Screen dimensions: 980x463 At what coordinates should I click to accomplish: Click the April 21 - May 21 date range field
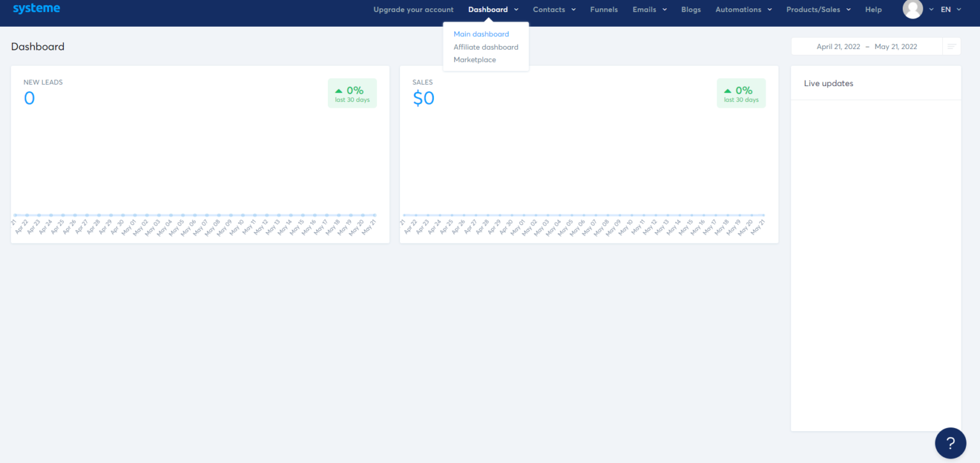tap(868, 46)
